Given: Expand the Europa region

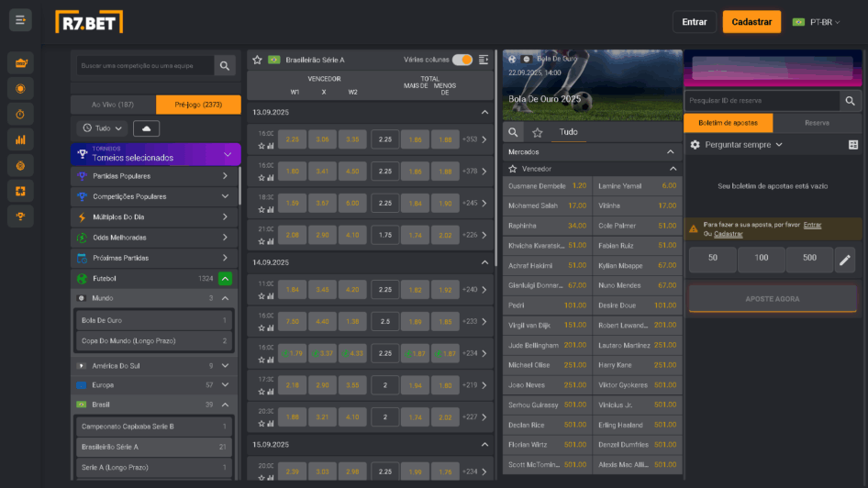Looking at the screenshot, I should coord(226,385).
